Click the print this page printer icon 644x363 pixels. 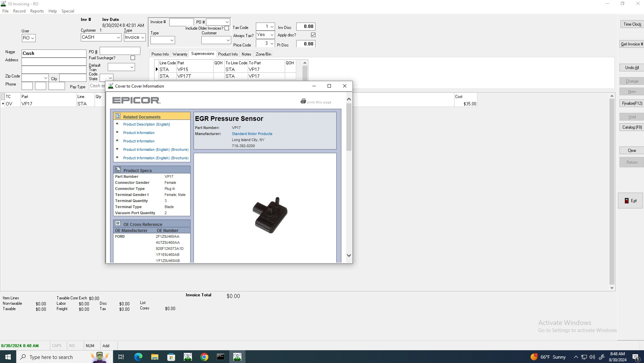[303, 101]
